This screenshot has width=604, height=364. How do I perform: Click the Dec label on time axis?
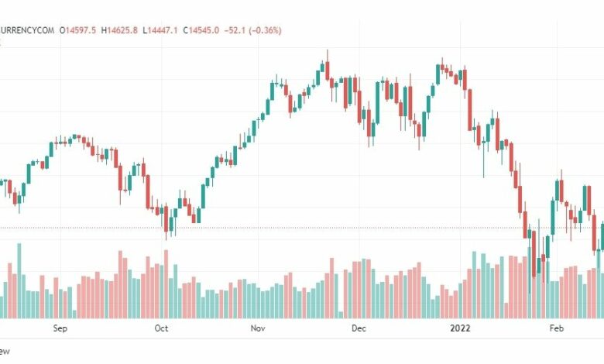(x=359, y=328)
